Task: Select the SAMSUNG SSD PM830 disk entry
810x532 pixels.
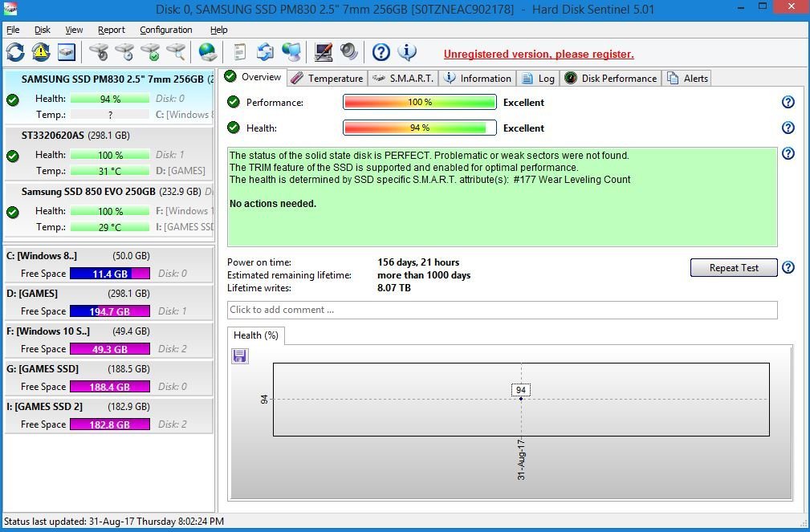Action: [x=109, y=97]
